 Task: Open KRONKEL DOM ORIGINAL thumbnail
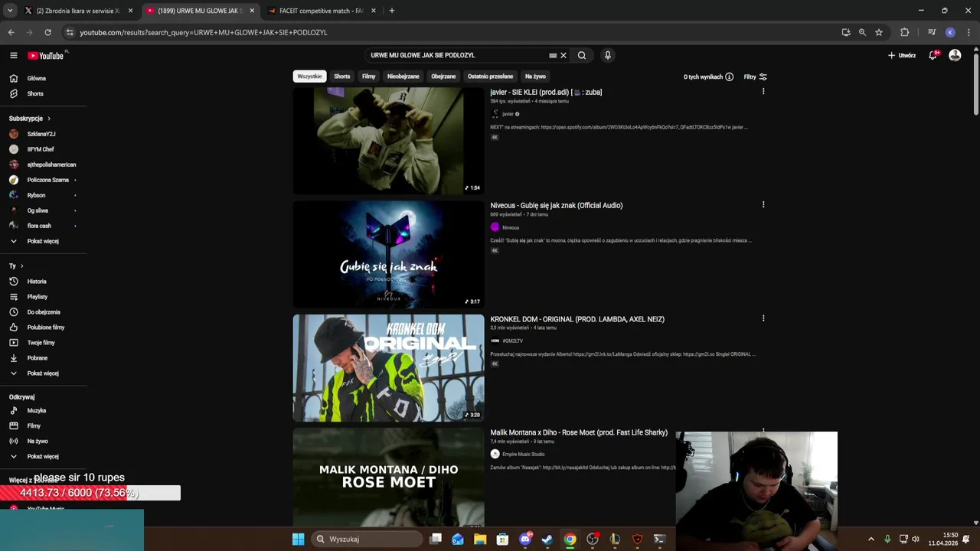pyautogui.click(x=388, y=368)
